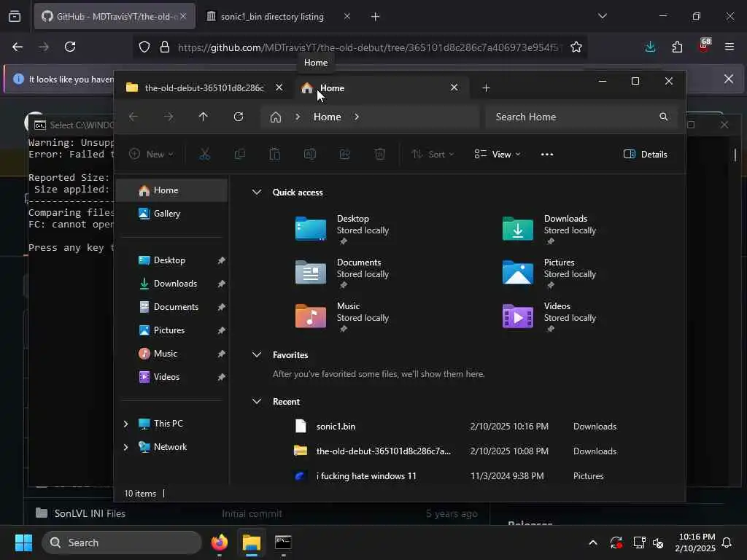The height and width of the screenshot is (560, 747).
Task: Click the pin icon beside sidebar Music
Action: pyautogui.click(x=221, y=354)
